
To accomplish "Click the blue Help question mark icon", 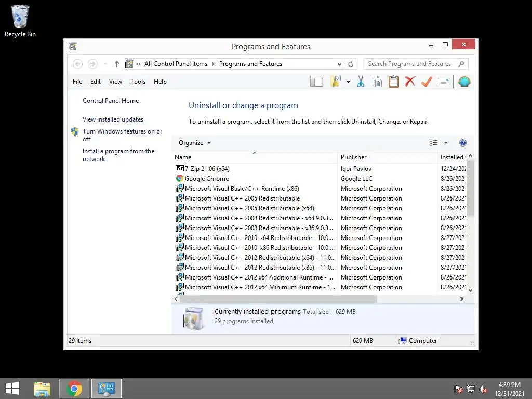I will tap(463, 143).
